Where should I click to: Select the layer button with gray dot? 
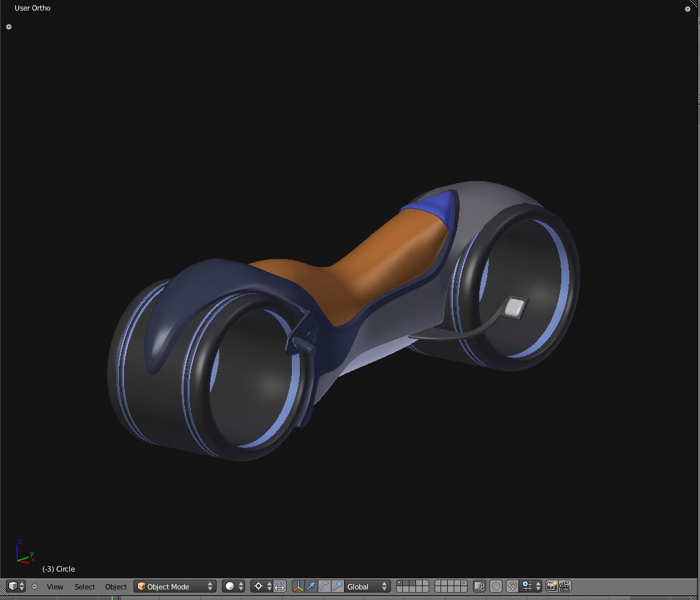[x=464, y=583]
